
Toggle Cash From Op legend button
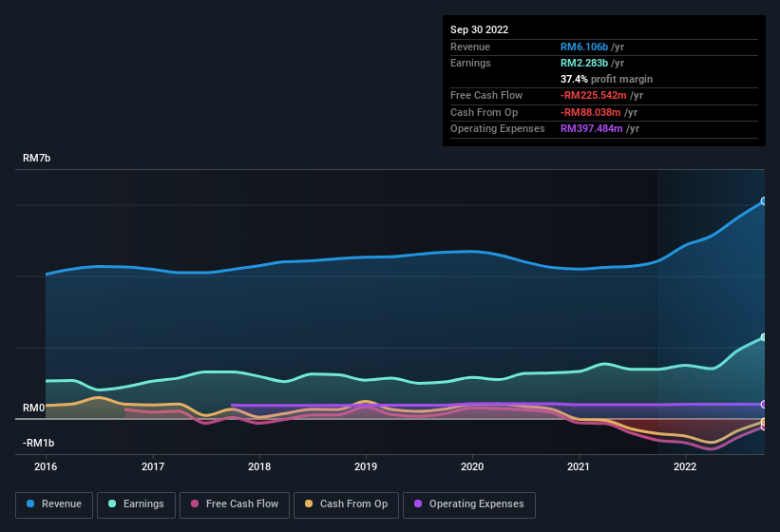pyautogui.click(x=344, y=504)
